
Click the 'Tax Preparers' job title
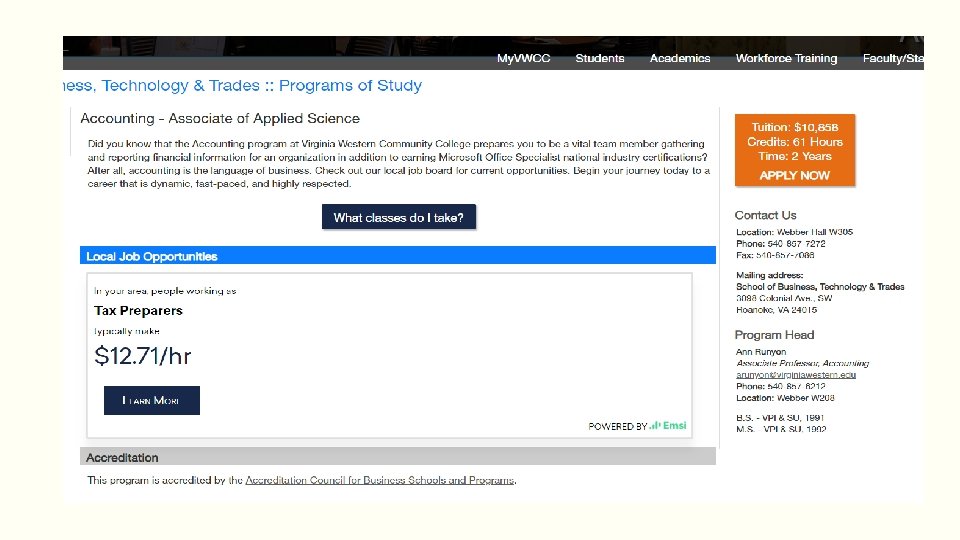[x=138, y=310]
